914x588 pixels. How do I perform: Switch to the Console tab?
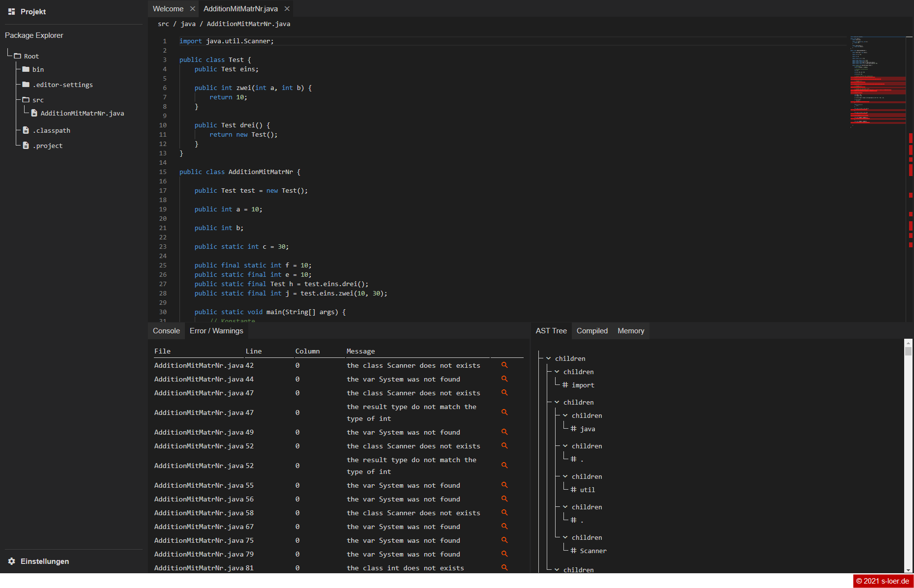coord(166,331)
